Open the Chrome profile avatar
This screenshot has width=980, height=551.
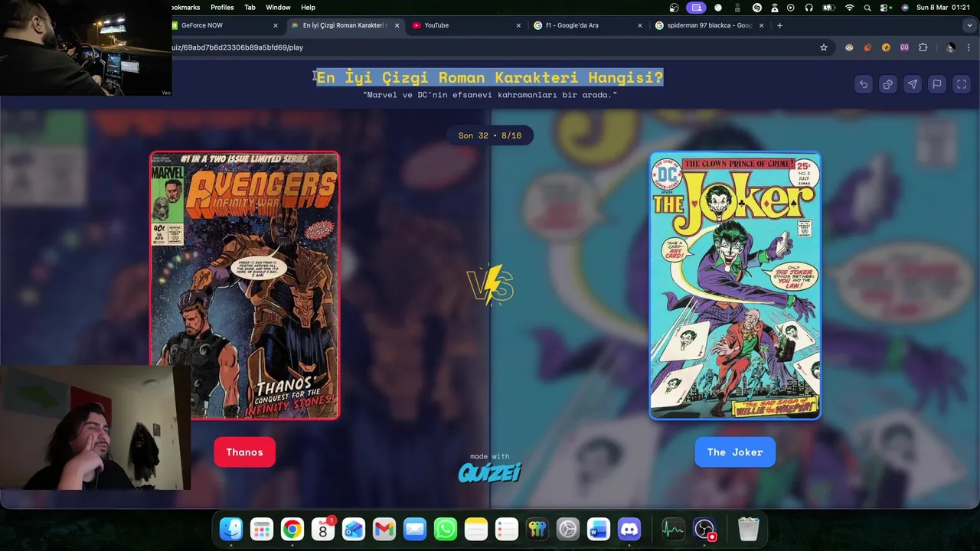950,47
